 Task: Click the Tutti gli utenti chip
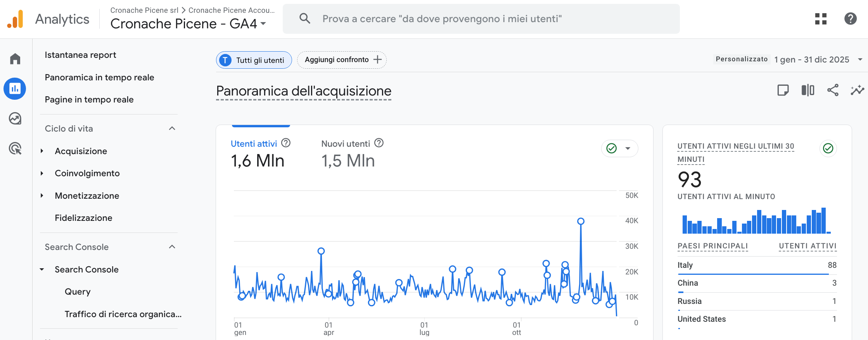point(254,60)
